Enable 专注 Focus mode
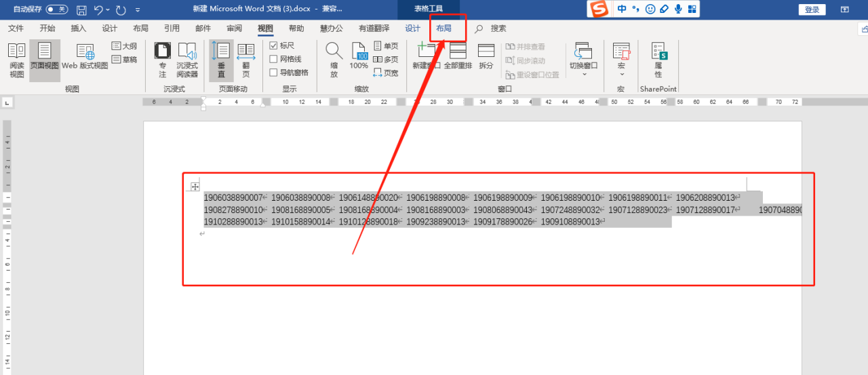Screen dimensions: 868x375 tap(162, 61)
